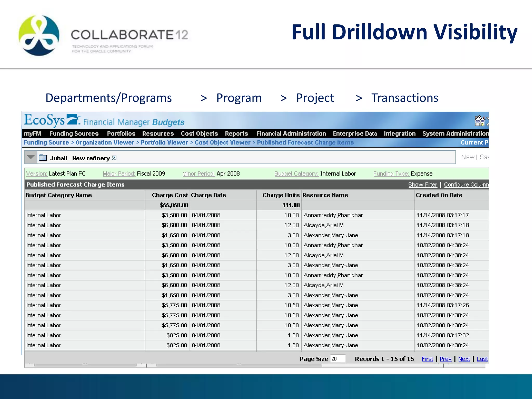Click the home icon in EcoSys header
The height and width of the screenshot is (399, 532).
click(x=480, y=121)
